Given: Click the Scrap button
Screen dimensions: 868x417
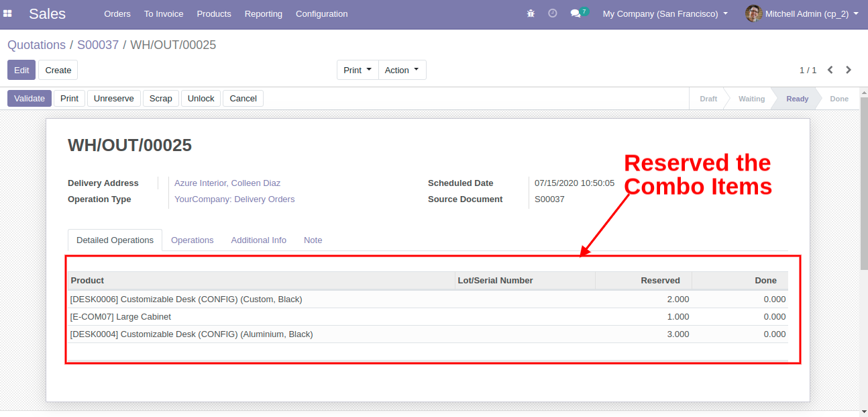Looking at the screenshot, I should [160, 98].
